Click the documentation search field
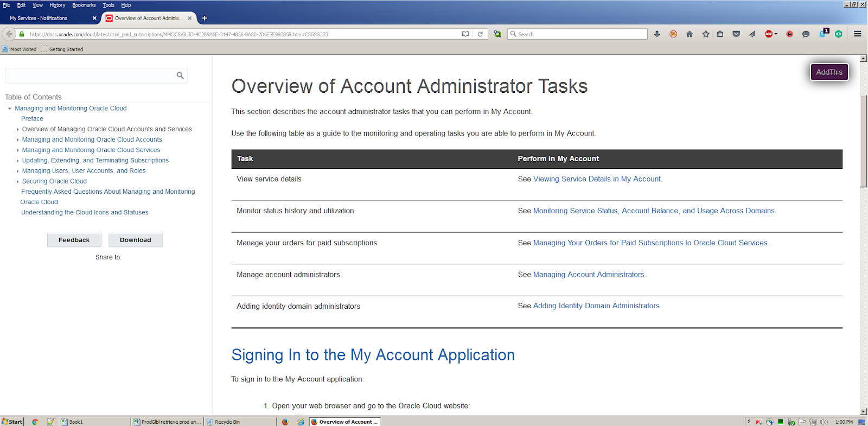This screenshot has width=868, height=426. [x=97, y=75]
